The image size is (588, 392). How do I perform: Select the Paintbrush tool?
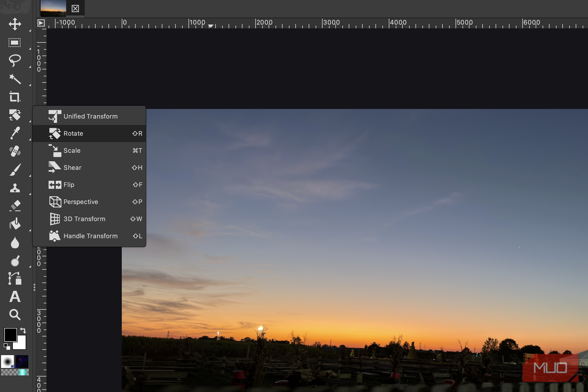click(x=15, y=170)
